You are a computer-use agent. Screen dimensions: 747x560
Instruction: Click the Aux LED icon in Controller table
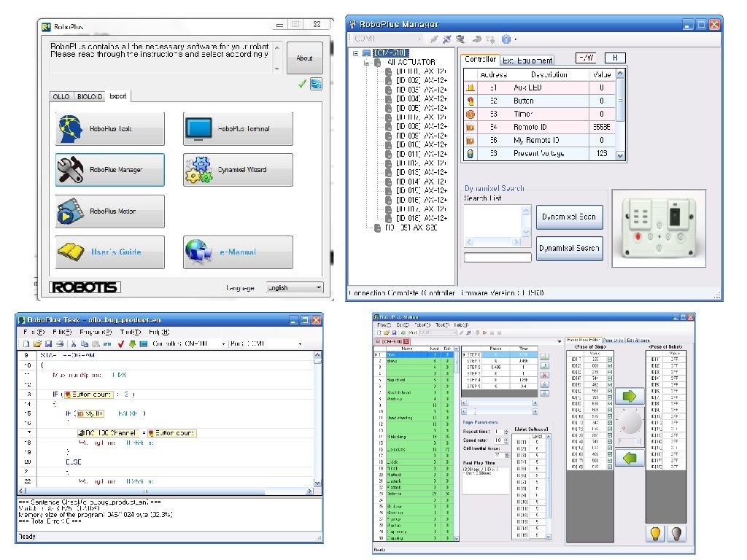(x=471, y=87)
